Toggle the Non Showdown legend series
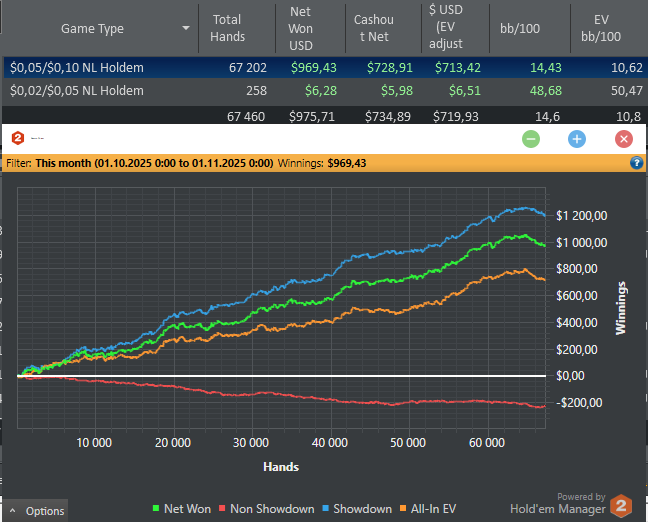 [x=267, y=508]
